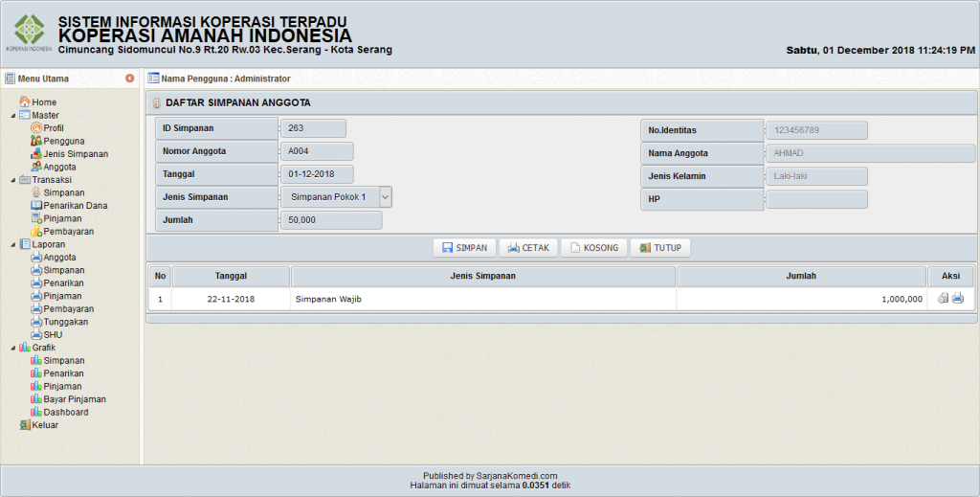
Task: Click the Home house icon
Action: (x=24, y=102)
